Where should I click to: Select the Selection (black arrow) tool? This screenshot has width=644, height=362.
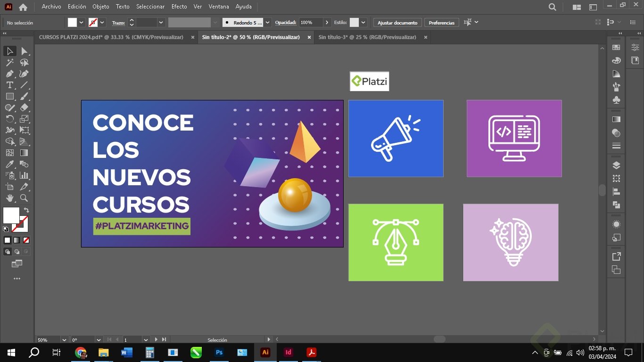(x=10, y=51)
